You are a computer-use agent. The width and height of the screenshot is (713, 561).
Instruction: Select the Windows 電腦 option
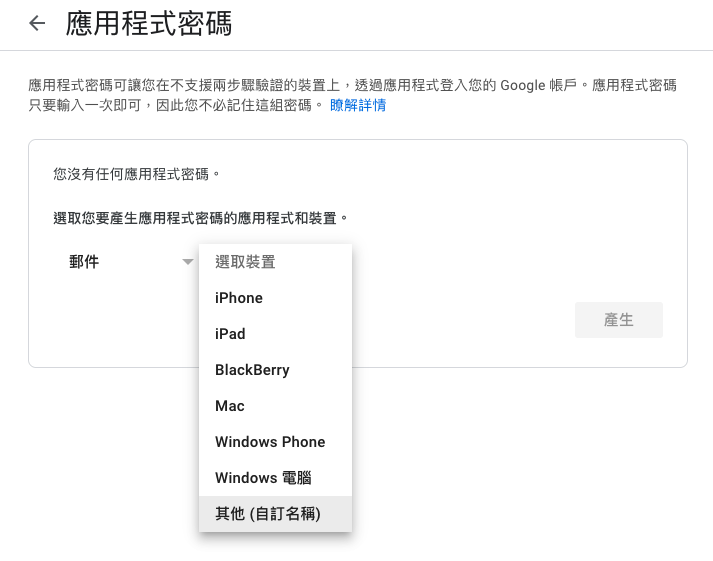(263, 478)
